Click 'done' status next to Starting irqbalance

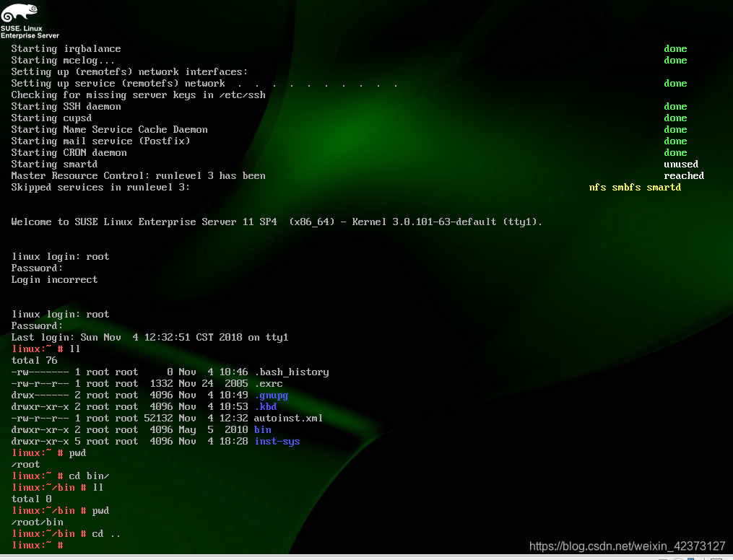coord(675,48)
